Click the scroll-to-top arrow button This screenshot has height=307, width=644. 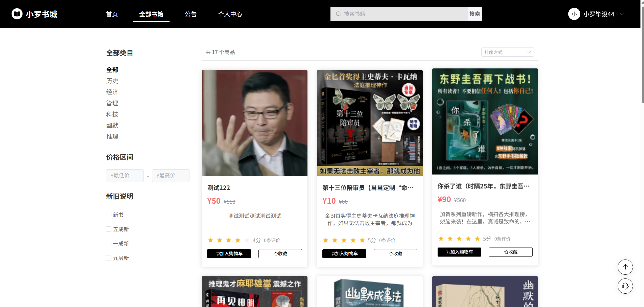[x=625, y=267]
